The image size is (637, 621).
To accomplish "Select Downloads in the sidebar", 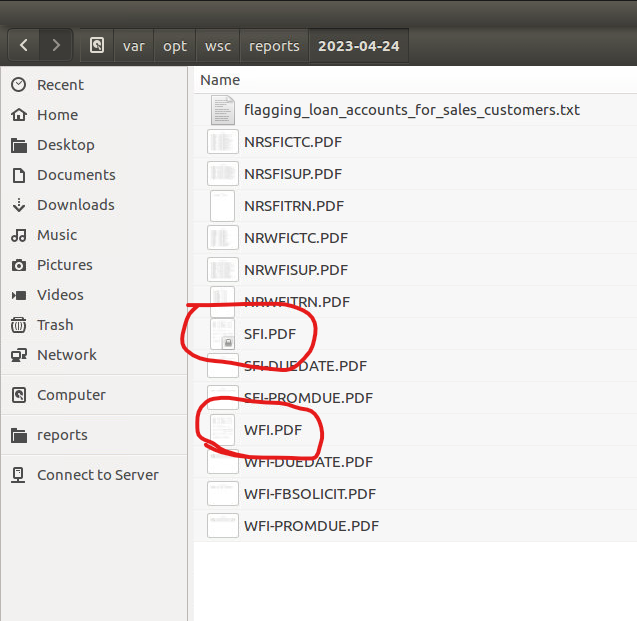I will [x=75, y=205].
